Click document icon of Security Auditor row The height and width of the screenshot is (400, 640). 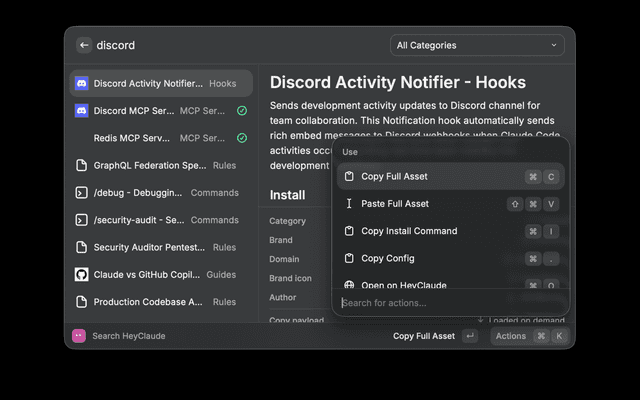tap(82, 247)
